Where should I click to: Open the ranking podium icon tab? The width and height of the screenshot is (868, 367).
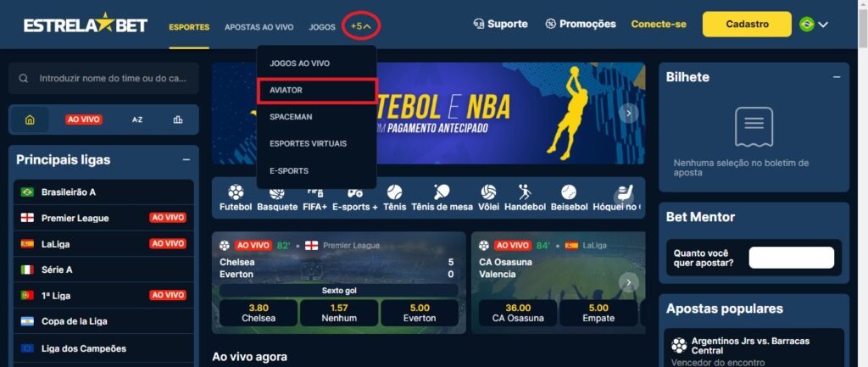178,120
